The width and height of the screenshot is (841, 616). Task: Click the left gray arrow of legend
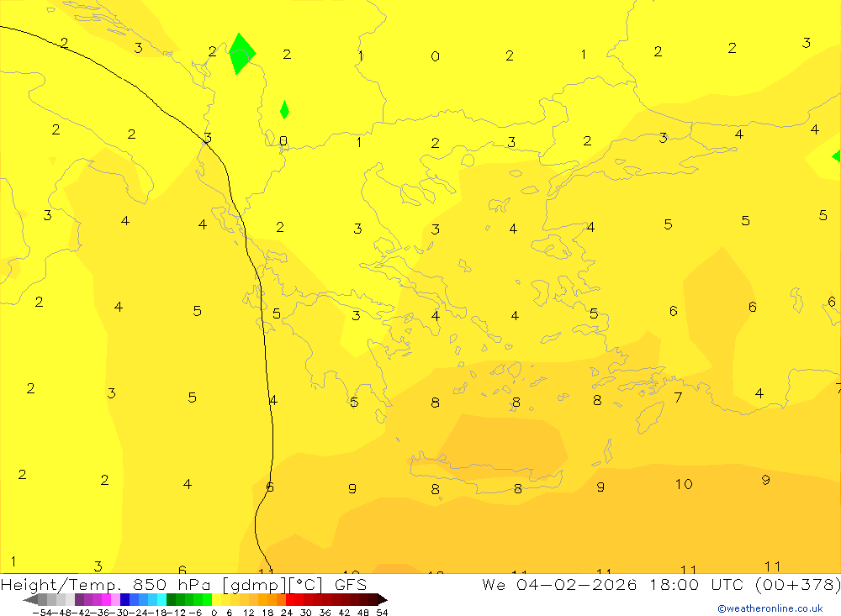[x=30, y=599]
